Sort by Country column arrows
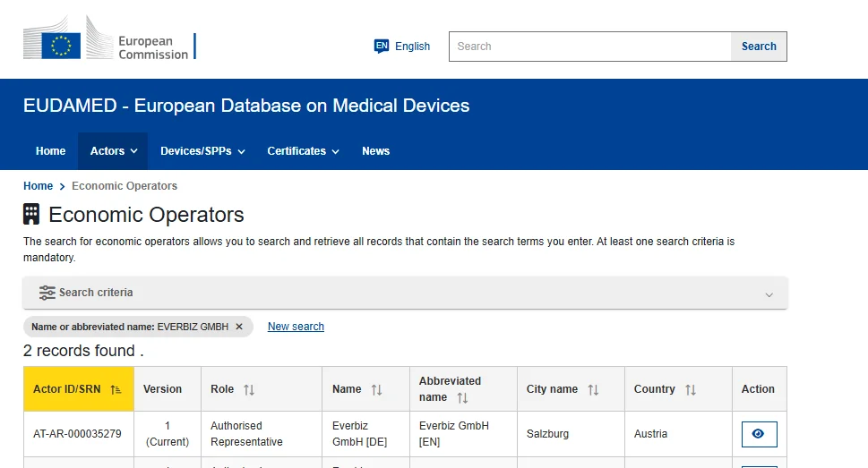The width and height of the screenshot is (868, 468). [x=691, y=389]
